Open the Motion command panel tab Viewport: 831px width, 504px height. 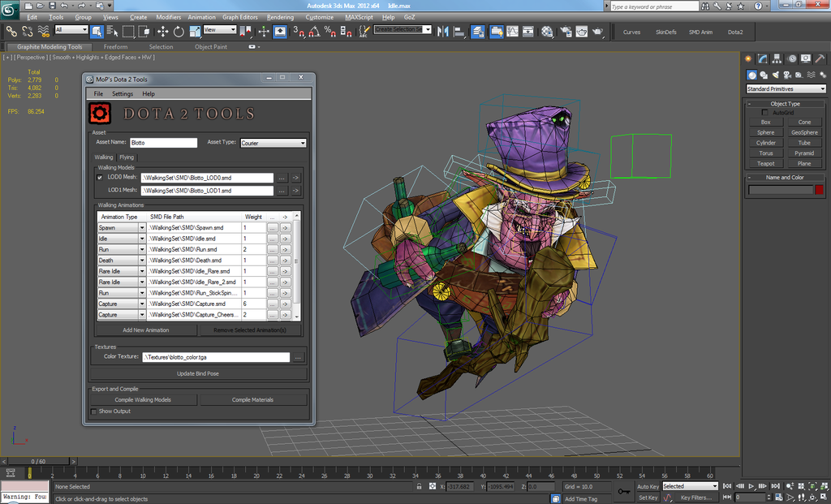(x=791, y=58)
